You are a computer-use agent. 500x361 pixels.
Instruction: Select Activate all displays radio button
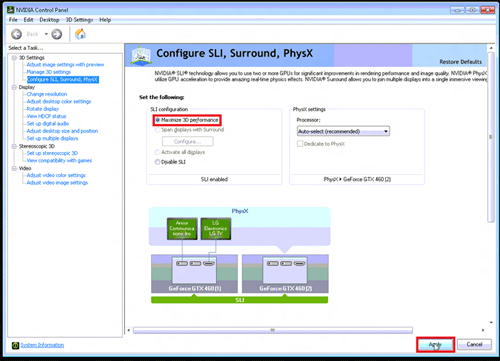click(x=158, y=152)
